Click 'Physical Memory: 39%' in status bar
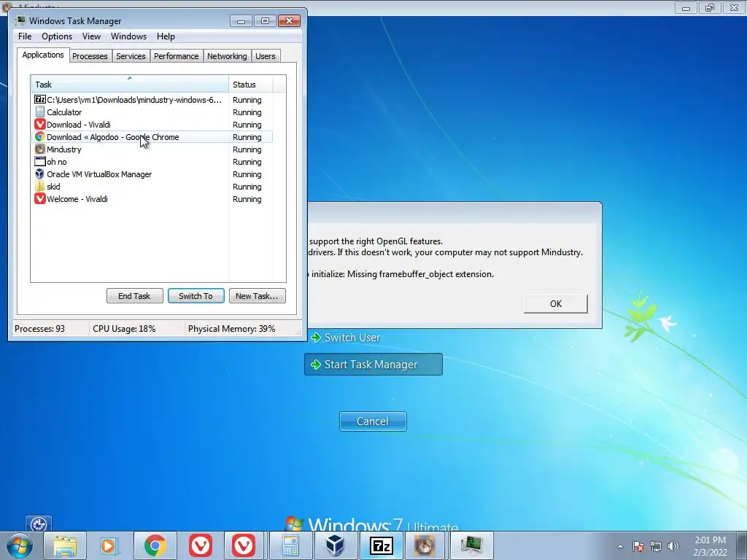Viewport: 747px width, 560px height. point(231,329)
